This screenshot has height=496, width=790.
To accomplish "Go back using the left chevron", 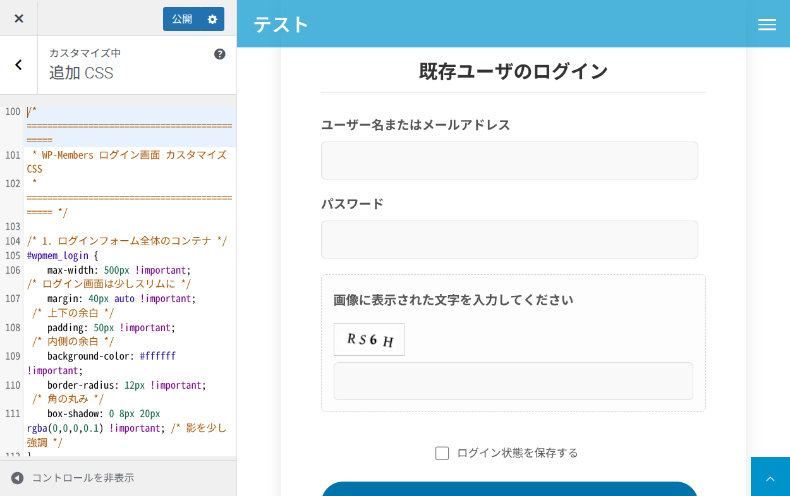I will [x=19, y=65].
